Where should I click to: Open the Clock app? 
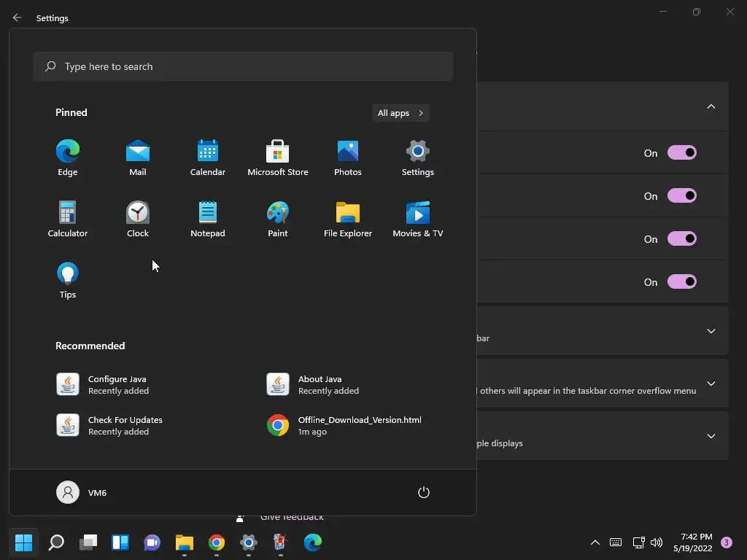(138, 219)
